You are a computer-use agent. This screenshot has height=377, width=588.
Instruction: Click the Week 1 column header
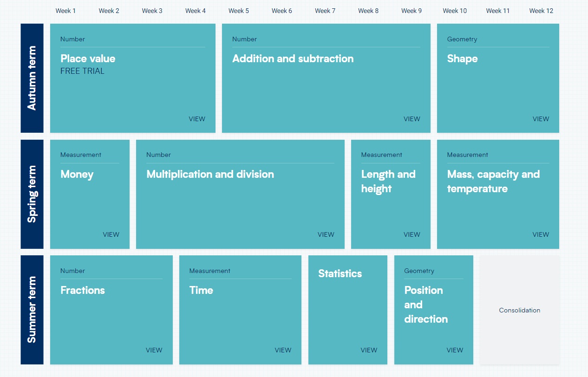coord(65,11)
